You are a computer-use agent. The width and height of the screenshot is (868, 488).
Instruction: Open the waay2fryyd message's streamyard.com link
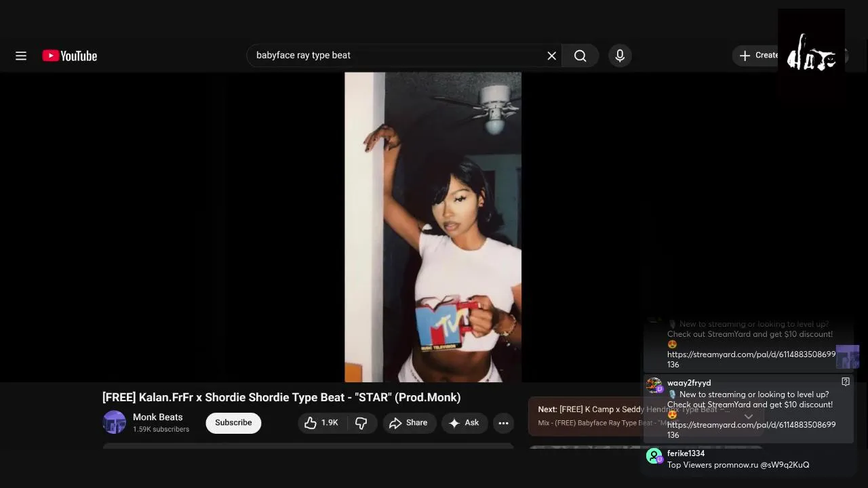pos(751,430)
